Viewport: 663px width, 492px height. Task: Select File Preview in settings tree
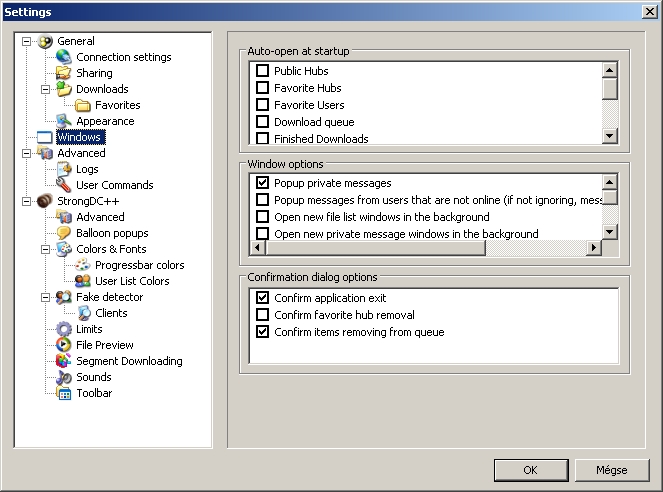coord(105,345)
